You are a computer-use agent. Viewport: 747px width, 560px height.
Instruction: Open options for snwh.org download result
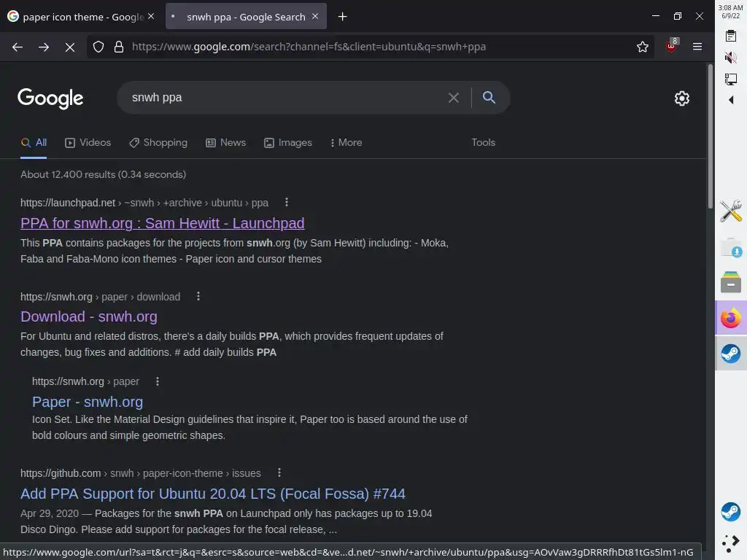[x=198, y=297]
